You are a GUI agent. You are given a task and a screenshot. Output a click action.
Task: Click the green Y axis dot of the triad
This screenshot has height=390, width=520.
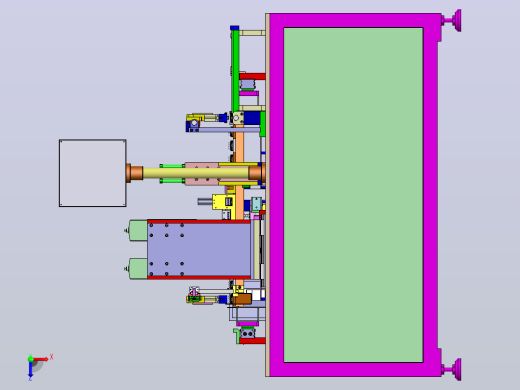[x=30, y=359]
